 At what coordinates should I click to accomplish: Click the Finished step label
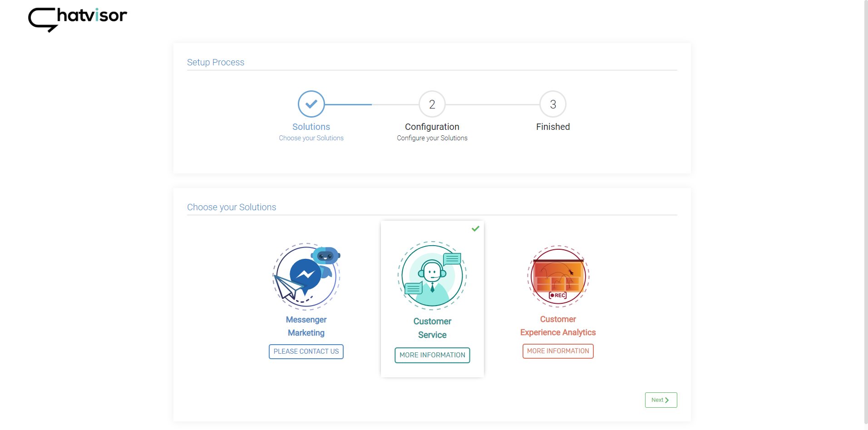coord(552,127)
